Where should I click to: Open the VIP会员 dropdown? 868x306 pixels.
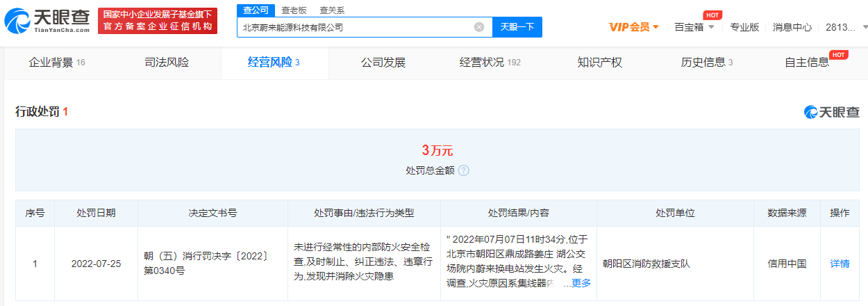(x=634, y=27)
